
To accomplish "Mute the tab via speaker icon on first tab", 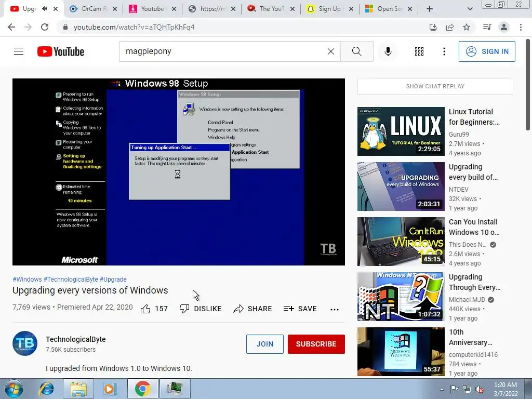I will click(x=45, y=9).
